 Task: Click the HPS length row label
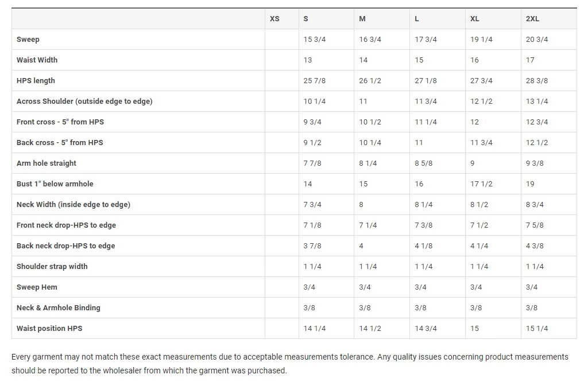36,81
